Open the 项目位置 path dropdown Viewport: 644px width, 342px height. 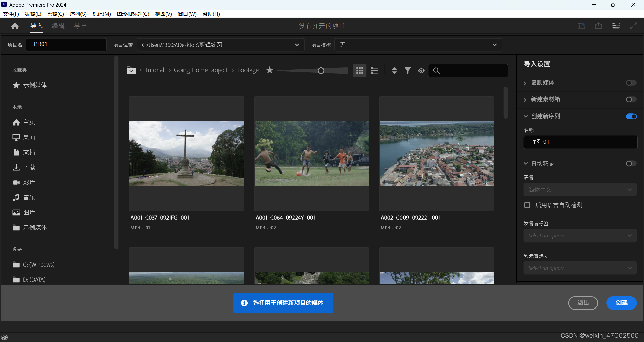point(220,45)
